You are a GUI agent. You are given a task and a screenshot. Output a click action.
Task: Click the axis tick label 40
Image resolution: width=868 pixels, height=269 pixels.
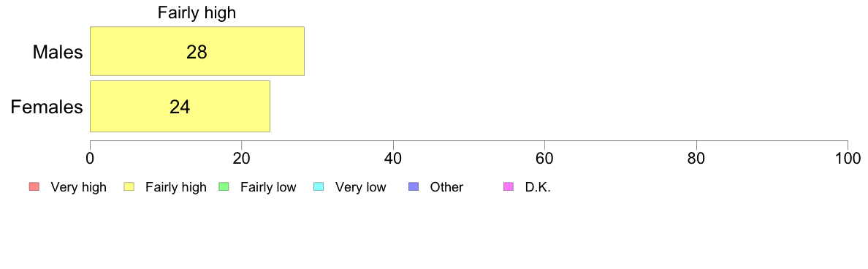(393, 159)
